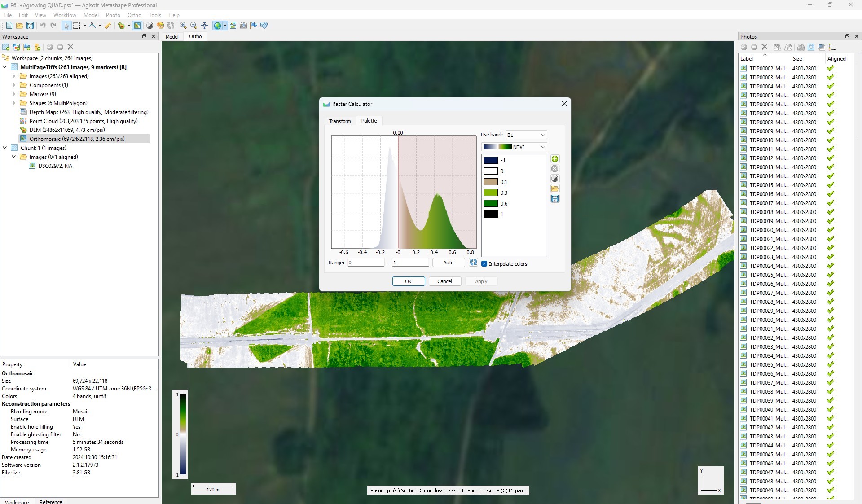Sort photos by the Aligned column header
Viewport: 862px width, 504px height.
point(836,59)
